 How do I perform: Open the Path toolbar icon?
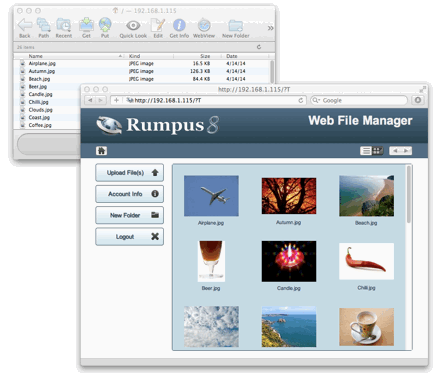point(43,25)
